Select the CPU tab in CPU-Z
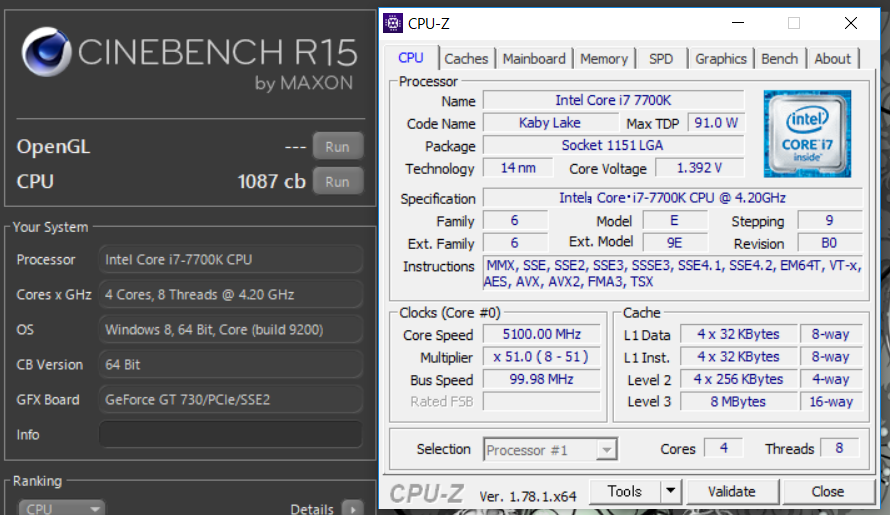The width and height of the screenshot is (890, 515). [x=410, y=58]
